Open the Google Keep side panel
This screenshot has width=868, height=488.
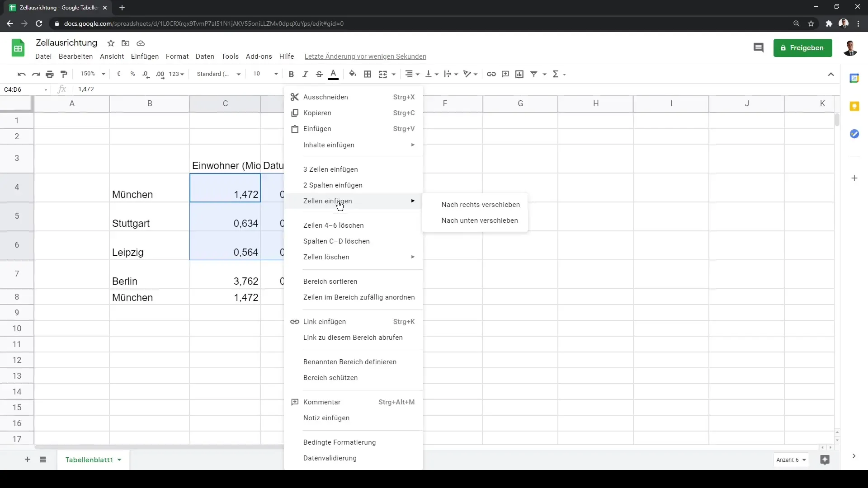point(854,106)
